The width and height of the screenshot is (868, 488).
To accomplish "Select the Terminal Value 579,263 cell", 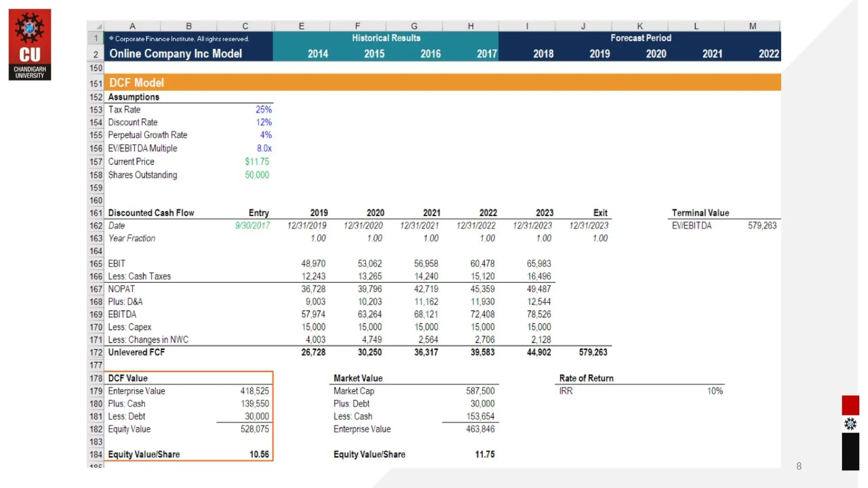I will (762, 226).
